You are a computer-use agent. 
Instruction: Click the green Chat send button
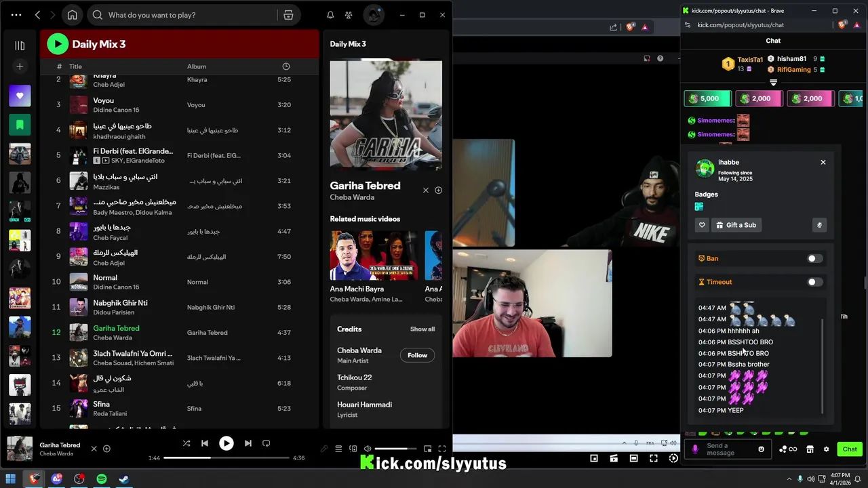click(850, 449)
